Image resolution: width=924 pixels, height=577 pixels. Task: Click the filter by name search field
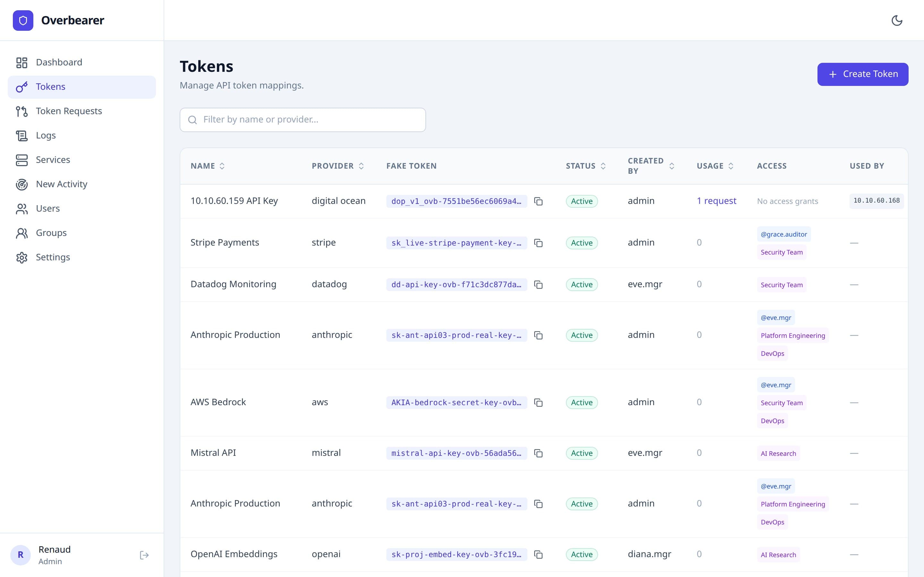pos(303,120)
